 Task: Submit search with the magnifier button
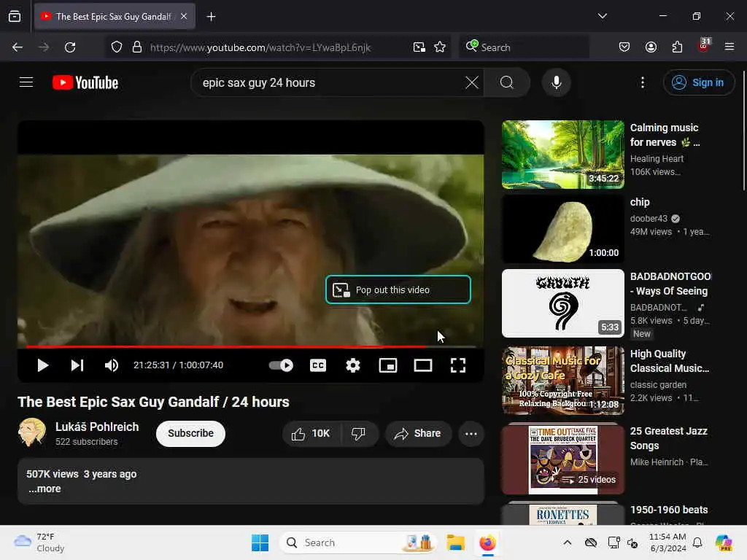tap(507, 82)
